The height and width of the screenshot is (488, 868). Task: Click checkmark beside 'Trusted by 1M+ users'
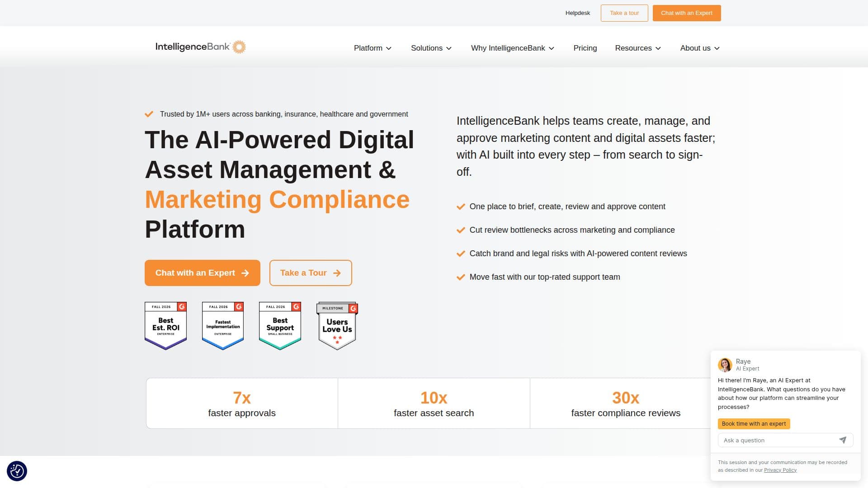149,114
